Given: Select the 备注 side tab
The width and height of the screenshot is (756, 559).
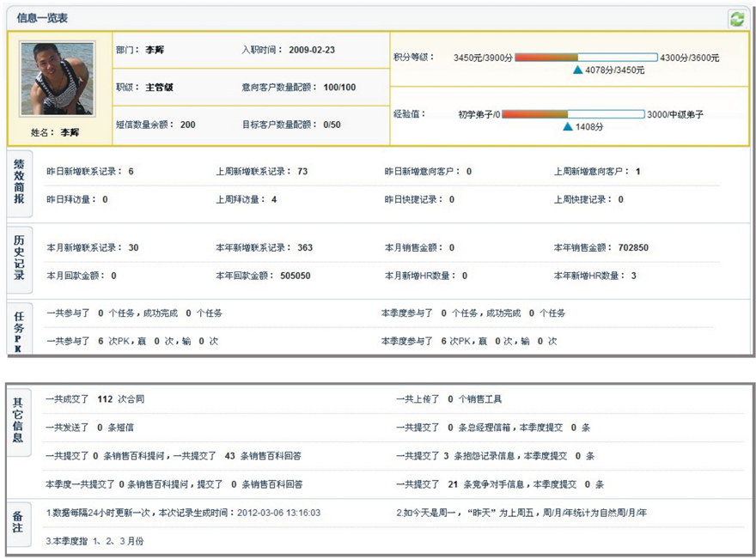Looking at the screenshot, I should [x=19, y=521].
